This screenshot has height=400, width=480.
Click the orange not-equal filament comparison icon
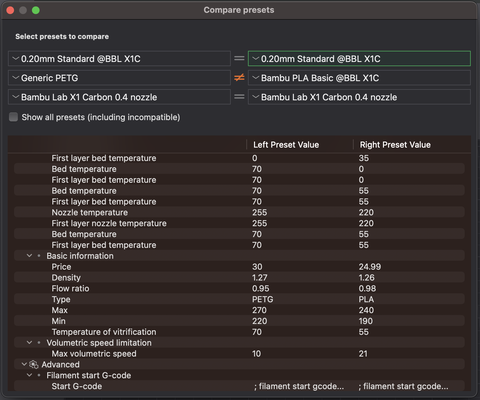(239, 78)
